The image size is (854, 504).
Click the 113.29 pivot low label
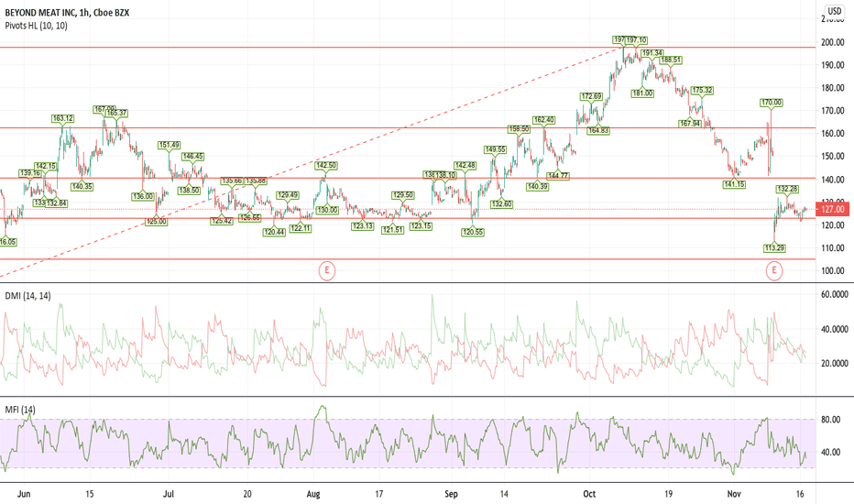pos(774,248)
